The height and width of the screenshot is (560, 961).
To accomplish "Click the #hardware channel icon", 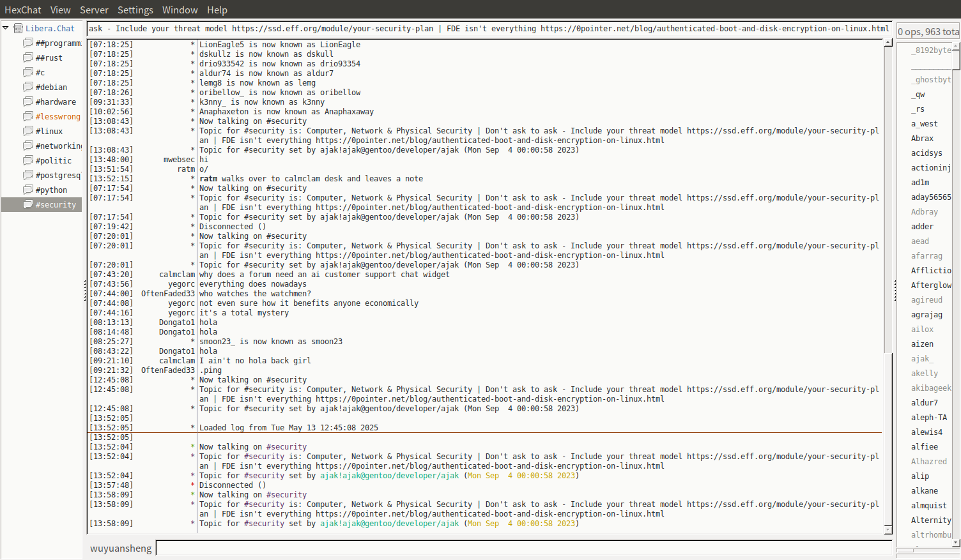I will coord(28,102).
